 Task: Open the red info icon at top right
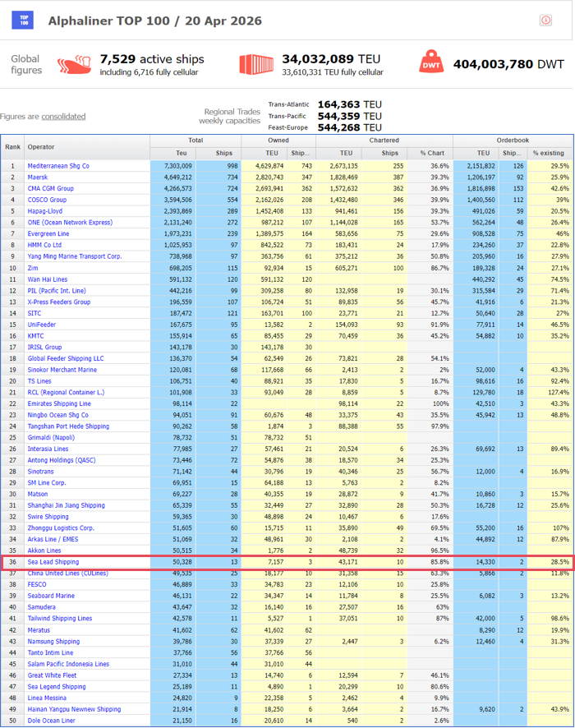(545, 20)
